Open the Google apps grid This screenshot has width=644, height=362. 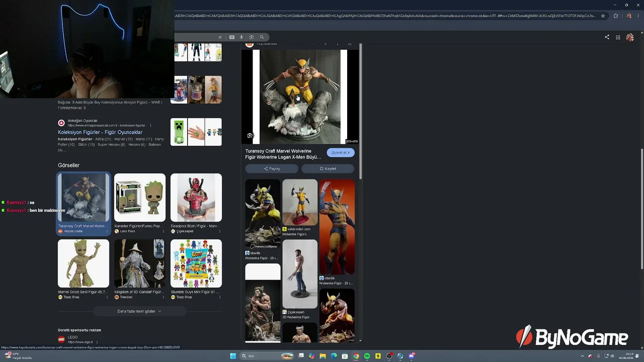point(618,37)
